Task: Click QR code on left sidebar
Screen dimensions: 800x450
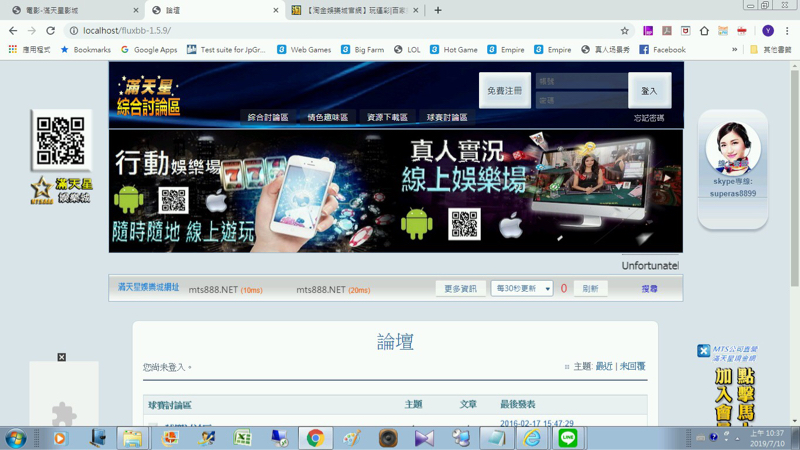Action: point(61,140)
